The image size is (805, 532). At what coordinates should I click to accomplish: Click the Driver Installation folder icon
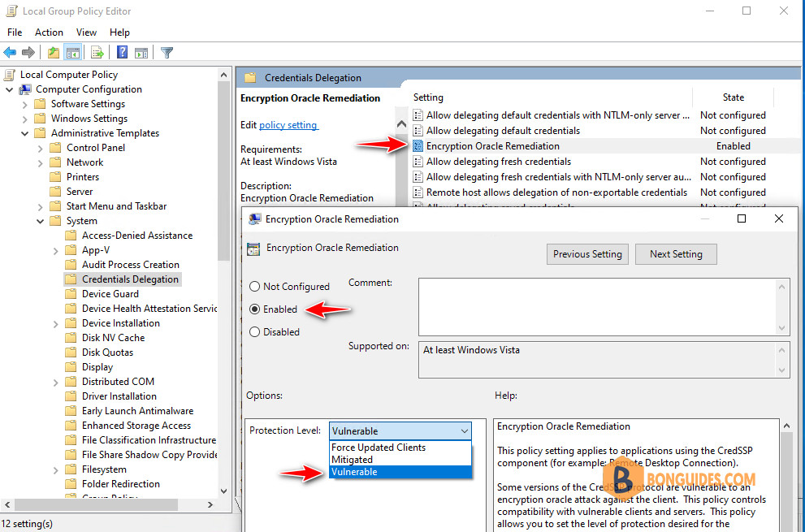[71, 396]
